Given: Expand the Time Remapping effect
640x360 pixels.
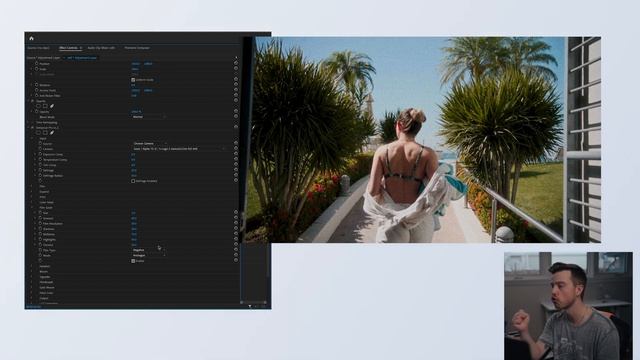Looking at the screenshot, I should (29, 122).
